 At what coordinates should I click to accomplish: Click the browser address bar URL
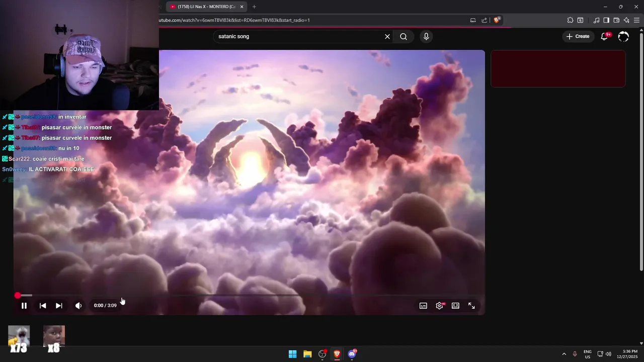click(x=234, y=20)
